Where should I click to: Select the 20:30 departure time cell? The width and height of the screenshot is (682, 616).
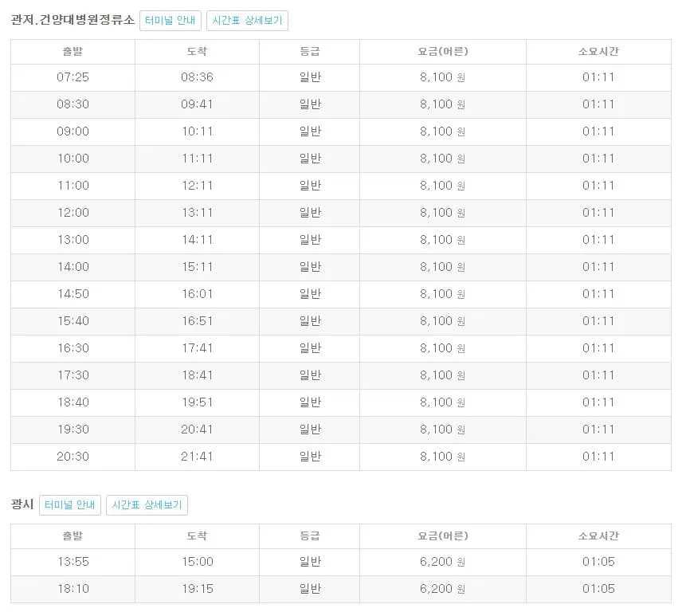(x=73, y=457)
